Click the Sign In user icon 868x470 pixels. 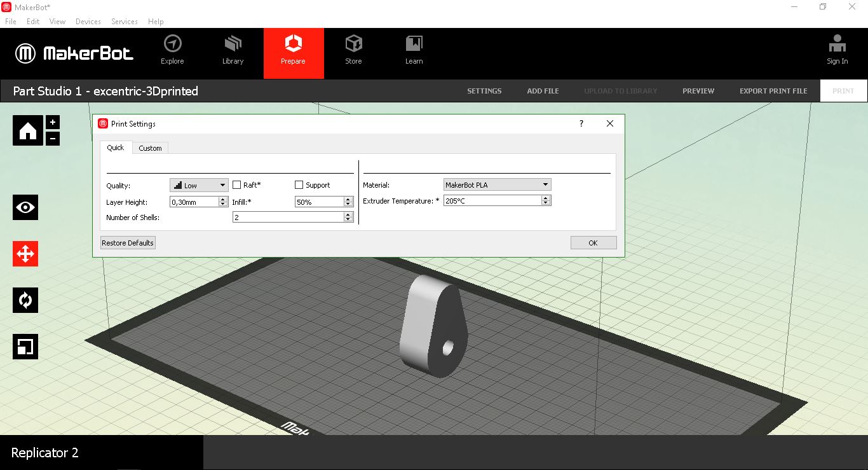coord(837,43)
